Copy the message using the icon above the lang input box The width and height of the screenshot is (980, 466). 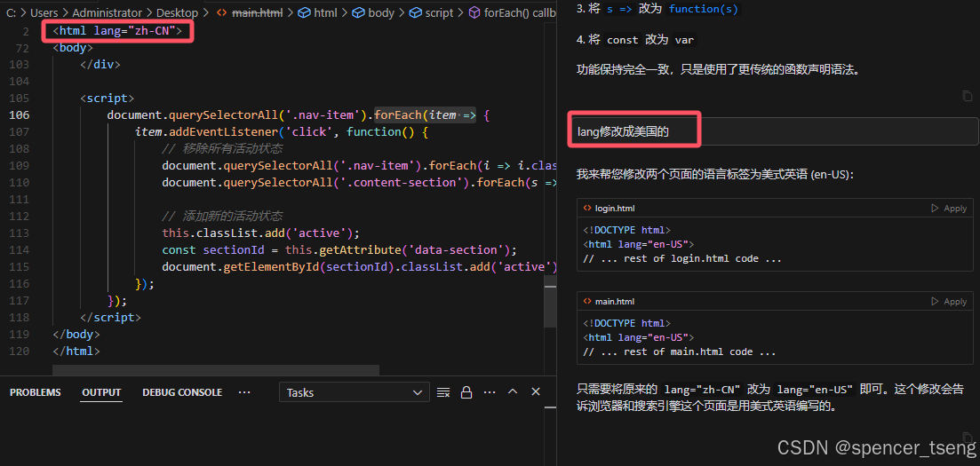(968, 96)
